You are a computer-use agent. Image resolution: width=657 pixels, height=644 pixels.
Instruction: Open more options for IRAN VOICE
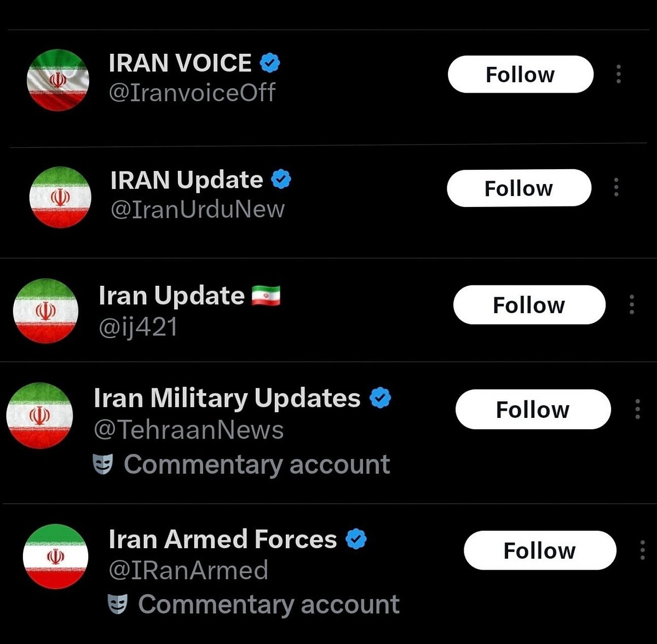(619, 74)
